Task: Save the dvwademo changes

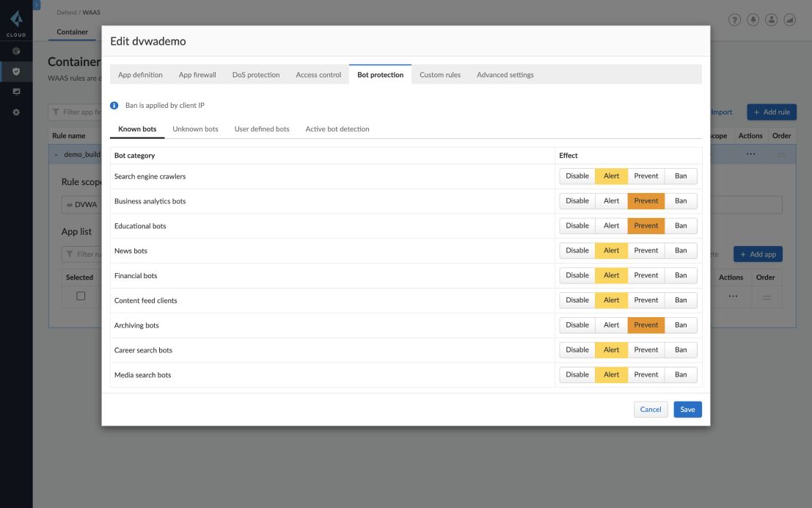Action: 687,410
